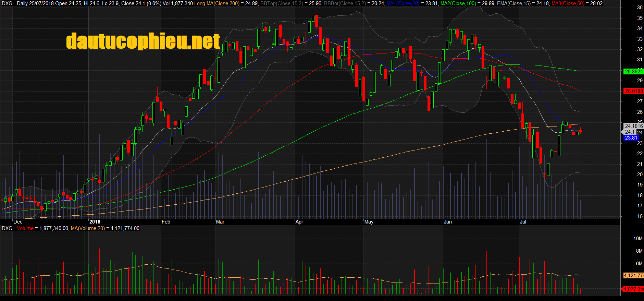Select the 'BBBot(Close,15,2) = 20.24' indicator label
644x301 pixels.
355,3
